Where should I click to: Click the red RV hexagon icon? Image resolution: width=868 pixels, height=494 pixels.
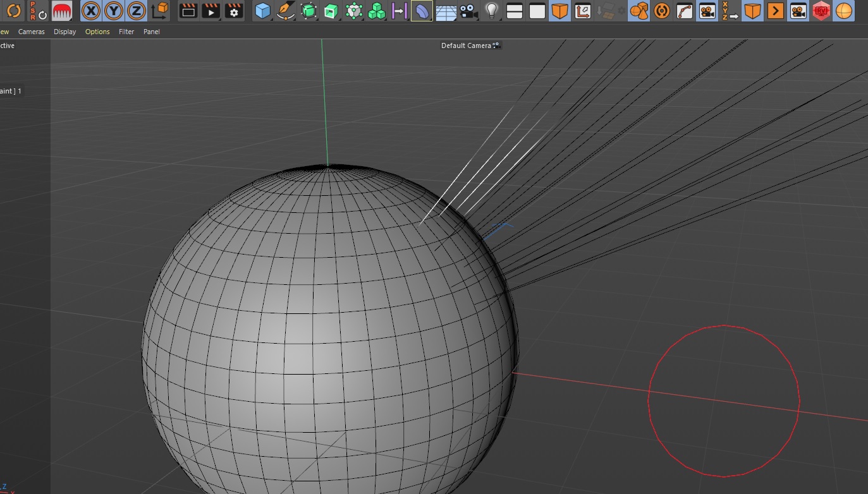click(x=821, y=11)
